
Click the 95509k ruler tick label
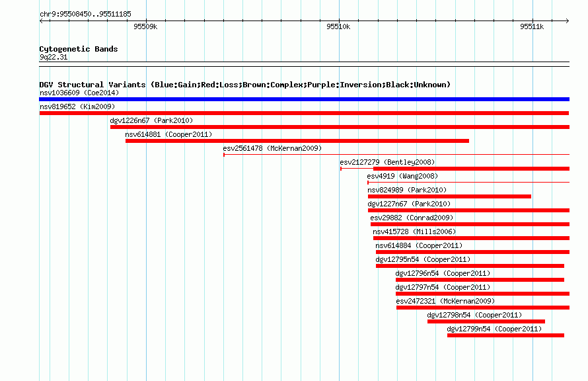click(145, 26)
